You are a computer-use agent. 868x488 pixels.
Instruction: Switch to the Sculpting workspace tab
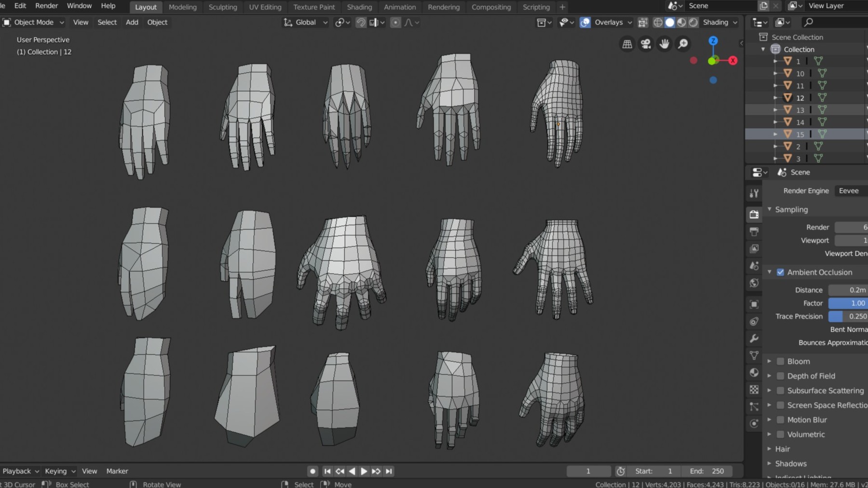222,7
